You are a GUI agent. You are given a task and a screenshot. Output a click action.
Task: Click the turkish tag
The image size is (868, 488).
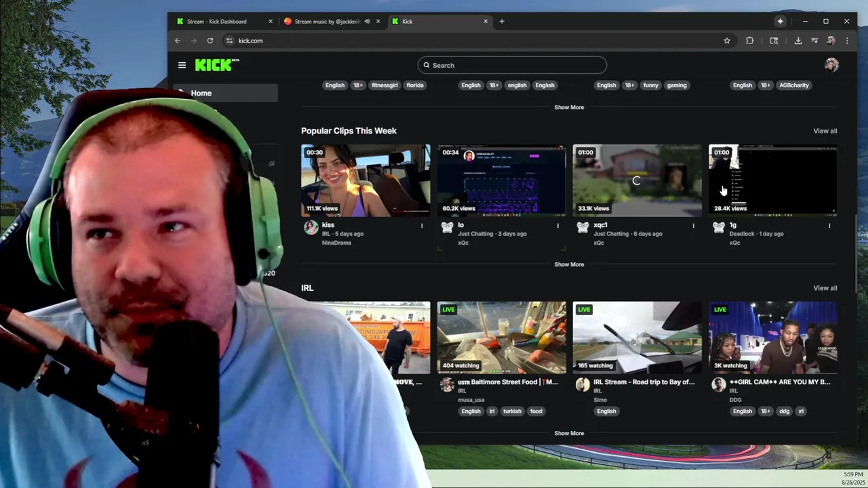(x=512, y=411)
